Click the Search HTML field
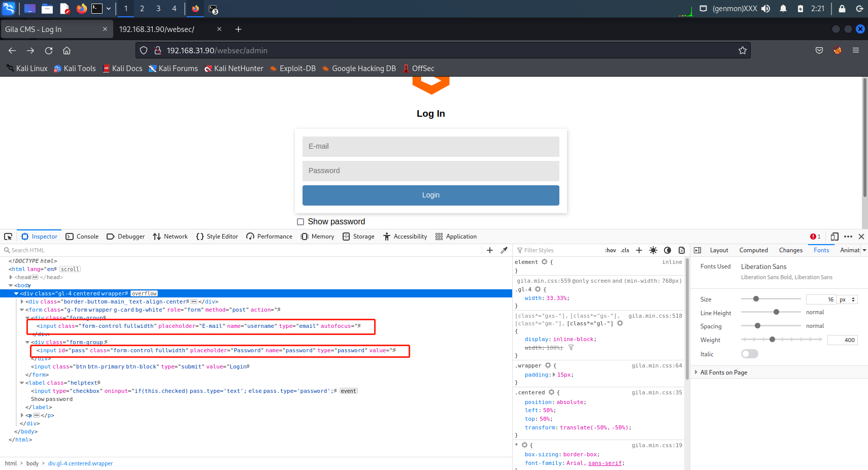This screenshot has width=868, height=470. click(x=243, y=250)
